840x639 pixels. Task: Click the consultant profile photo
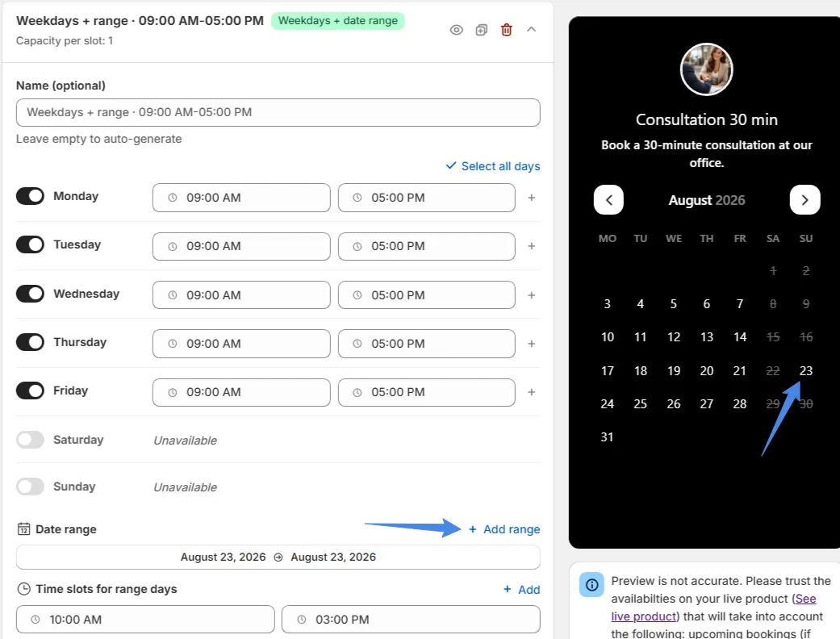(x=707, y=69)
